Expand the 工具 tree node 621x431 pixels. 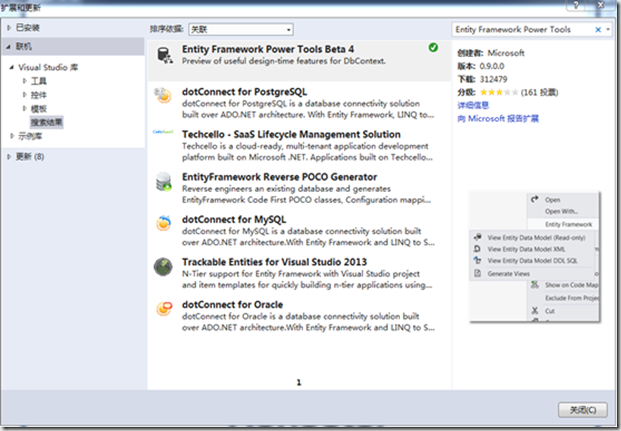point(25,81)
